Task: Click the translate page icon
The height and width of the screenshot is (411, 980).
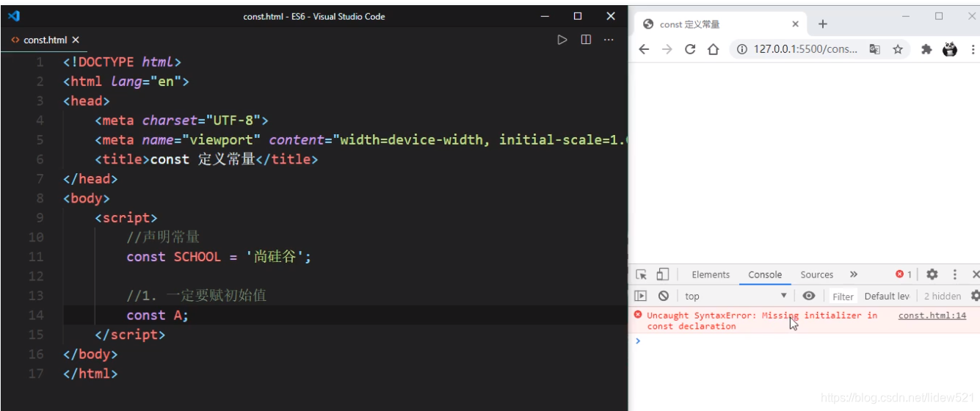Action: (x=874, y=49)
